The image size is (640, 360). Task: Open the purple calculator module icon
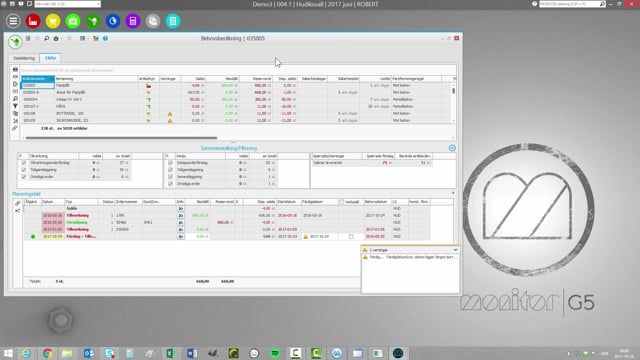pyautogui.click(x=133, y=21)
